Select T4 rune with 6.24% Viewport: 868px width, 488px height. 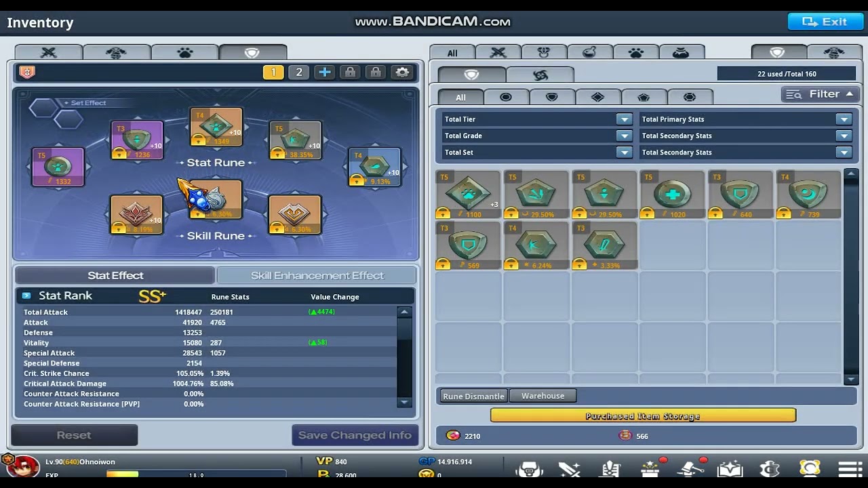(x=536, y=245)
